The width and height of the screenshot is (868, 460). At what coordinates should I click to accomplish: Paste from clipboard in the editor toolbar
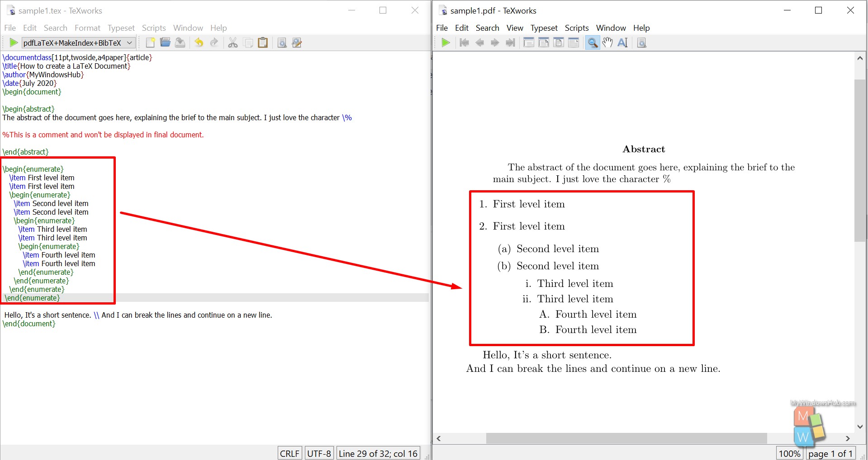coord(263,42)
